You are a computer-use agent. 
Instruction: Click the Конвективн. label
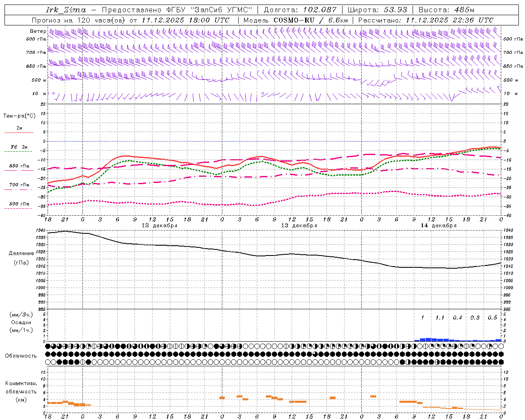pyautogui.click(x=21, y=383)
